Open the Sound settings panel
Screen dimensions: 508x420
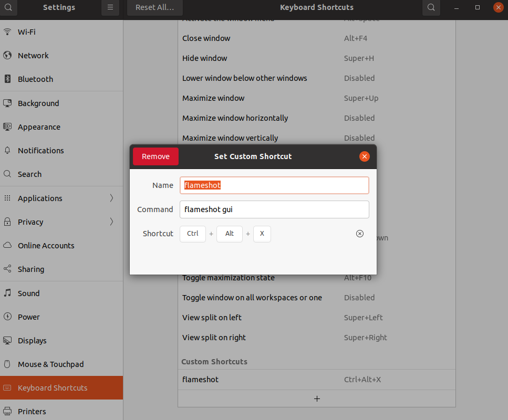[x=61, y=293]
